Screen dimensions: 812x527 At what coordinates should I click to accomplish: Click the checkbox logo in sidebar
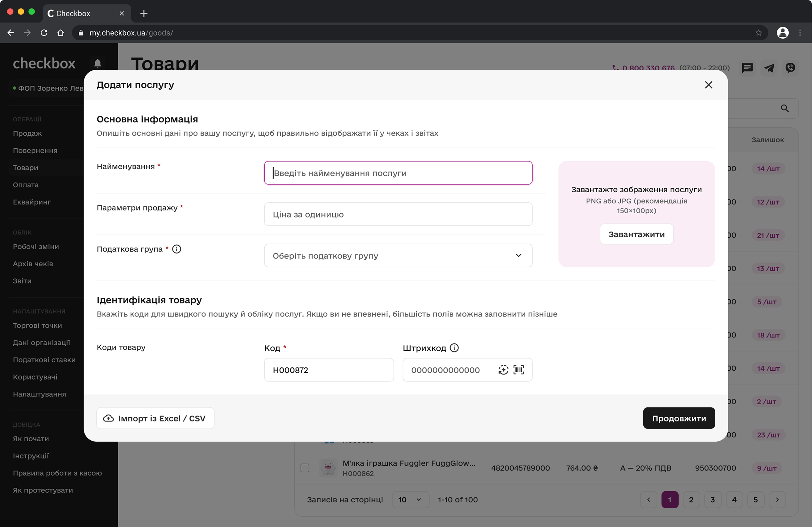click(x=44, y=63)
